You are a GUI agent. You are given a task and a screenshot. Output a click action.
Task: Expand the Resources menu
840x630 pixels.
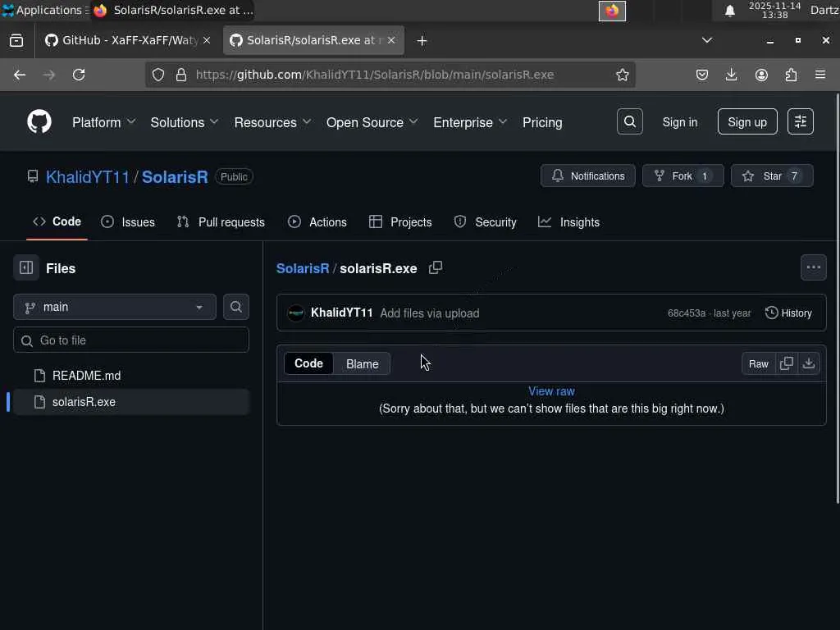pos(272,123)
